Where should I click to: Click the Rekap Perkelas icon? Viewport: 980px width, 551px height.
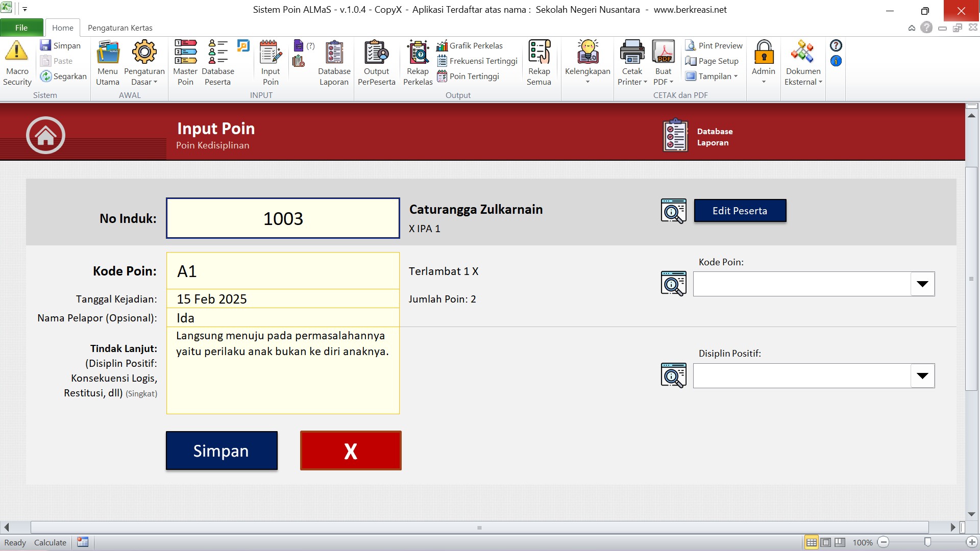pos(418,52)
